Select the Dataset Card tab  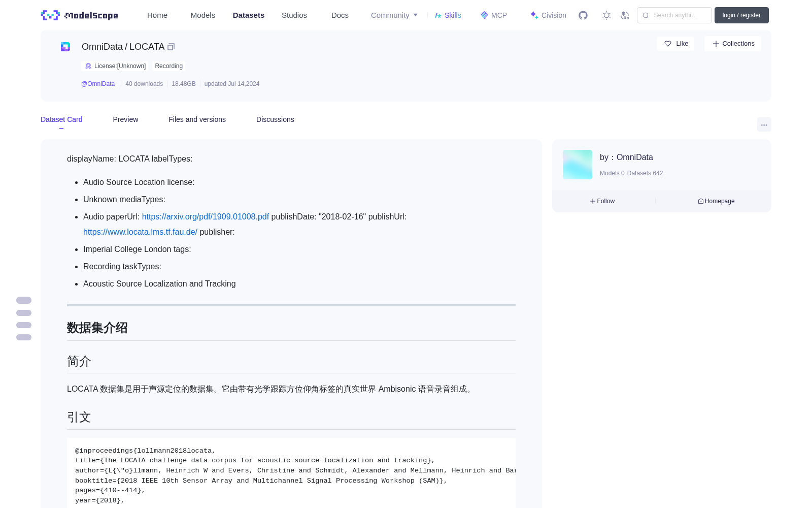tap(61, 119)
